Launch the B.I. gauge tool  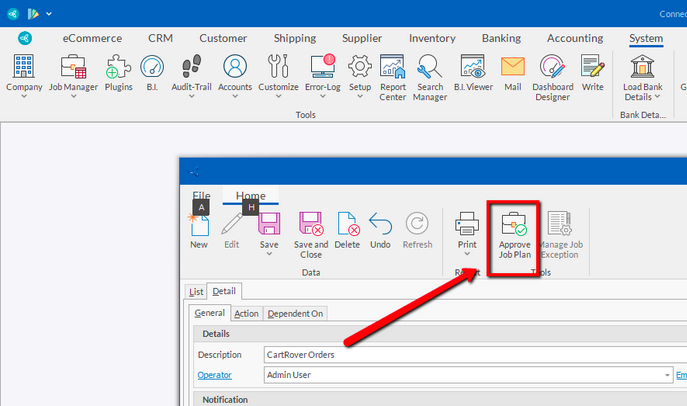pos(152,73)
